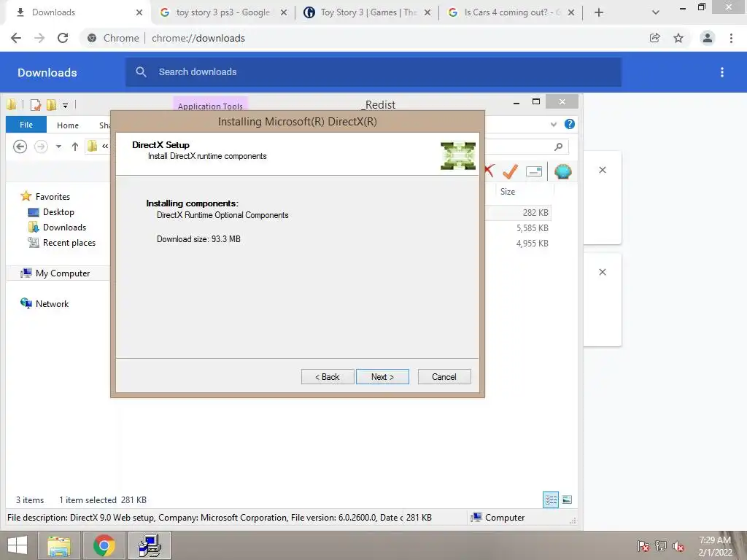
Task: Open the taskbar clock showing 7:29 AM
Action: coord(715,545)
